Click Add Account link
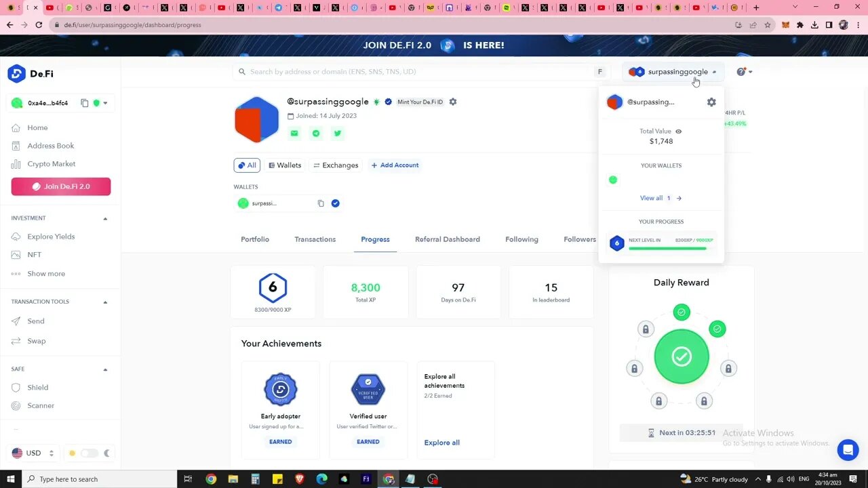Screen dimensions: 868x488 tap(395, 165)
